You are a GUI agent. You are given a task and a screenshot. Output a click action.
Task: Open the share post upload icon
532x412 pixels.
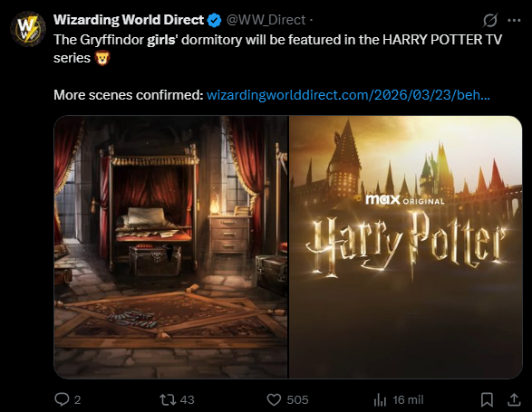[x=514, y=399]
